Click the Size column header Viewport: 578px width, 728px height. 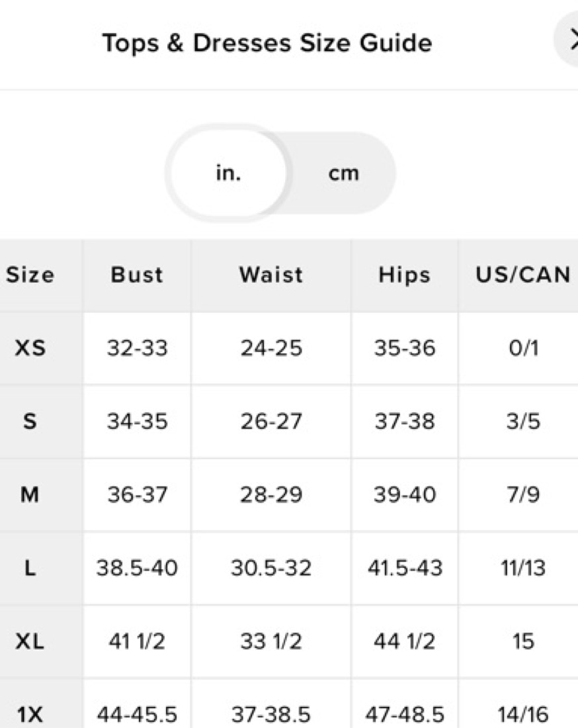[30, 275]
